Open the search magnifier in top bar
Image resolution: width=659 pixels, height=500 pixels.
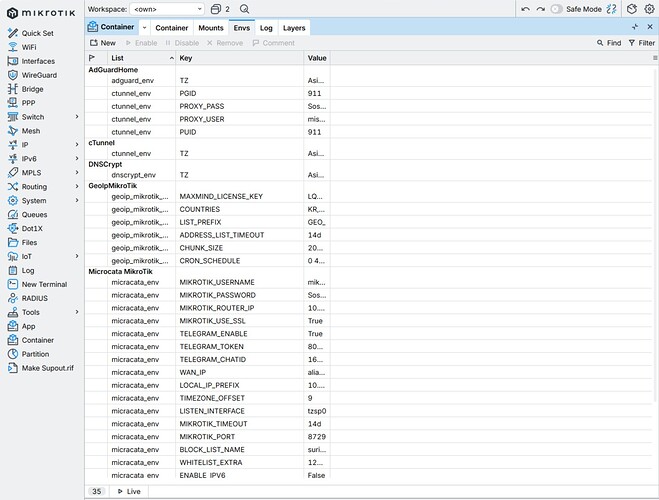coord(244,9)
